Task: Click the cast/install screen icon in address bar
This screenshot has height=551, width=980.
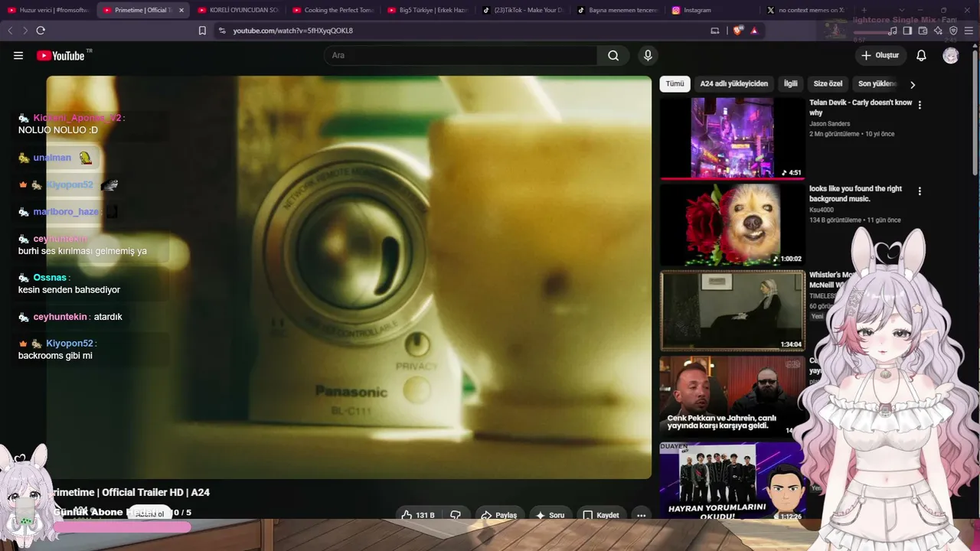Action: coord(715,31)
